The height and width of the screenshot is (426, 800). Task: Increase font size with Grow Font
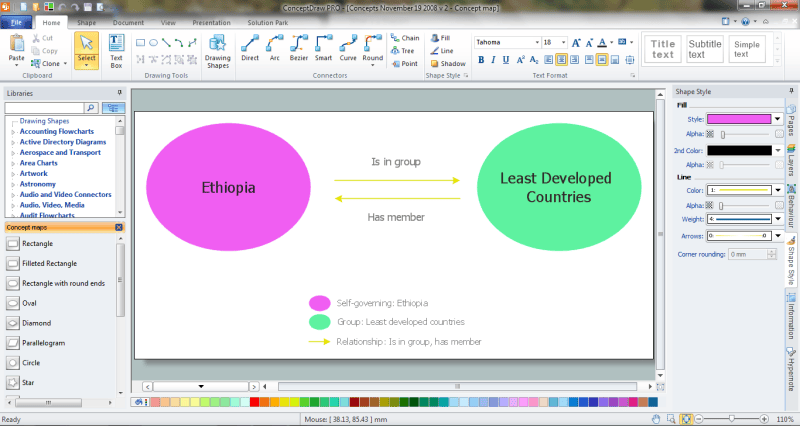[x=576, y=43]
